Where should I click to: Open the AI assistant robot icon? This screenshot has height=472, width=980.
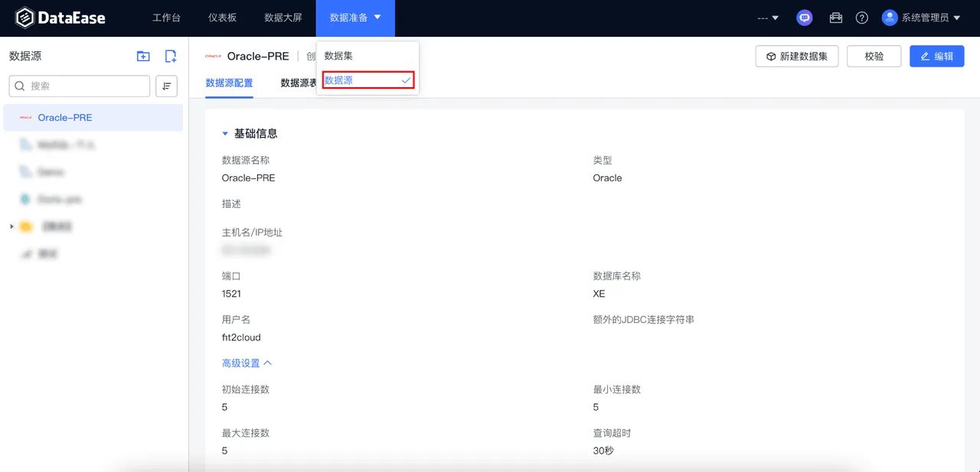click(x=805, y=18)
